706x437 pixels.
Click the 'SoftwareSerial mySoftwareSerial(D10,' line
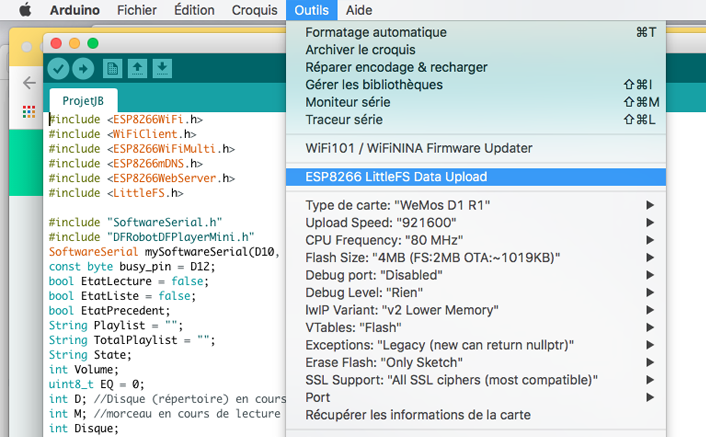point(164,252)
